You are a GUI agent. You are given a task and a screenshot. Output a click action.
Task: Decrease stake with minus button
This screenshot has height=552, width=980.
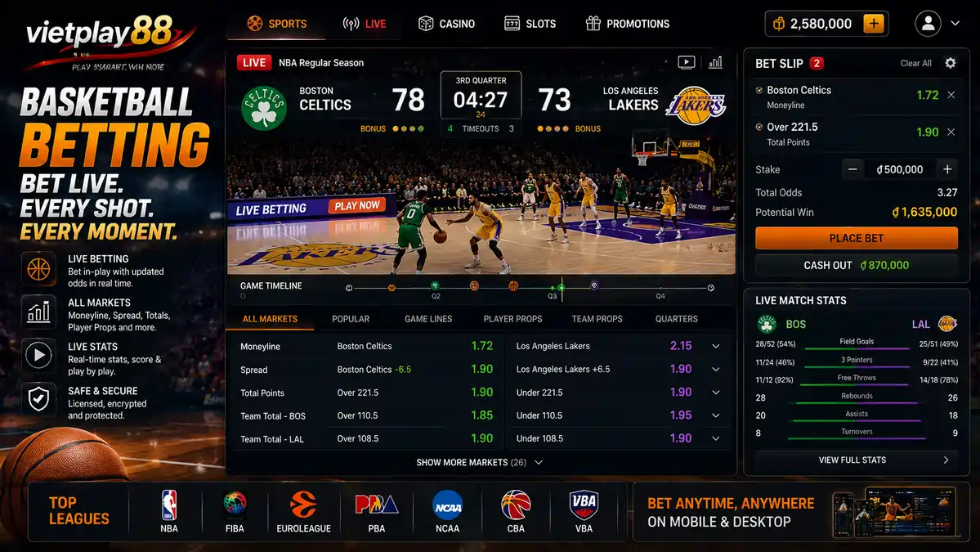852,169
